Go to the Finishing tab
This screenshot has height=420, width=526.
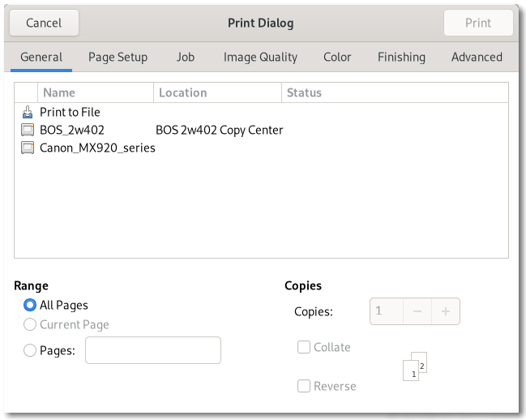pos(401,57)
